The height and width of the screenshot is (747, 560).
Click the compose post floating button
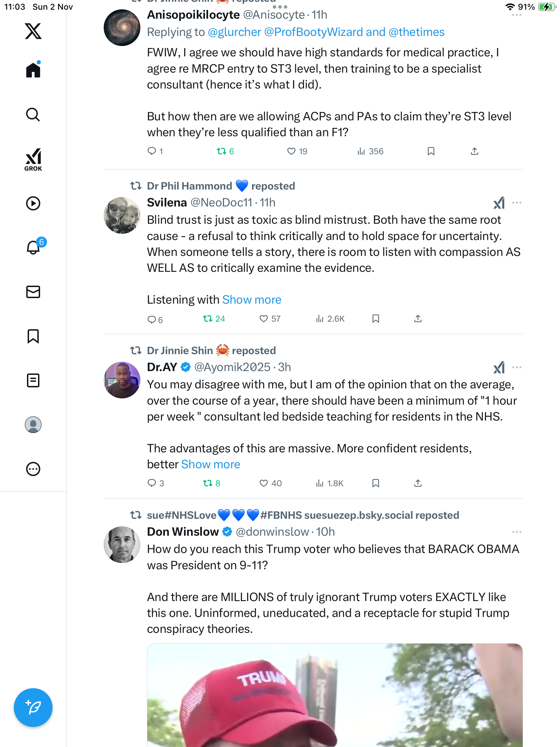tap(33, 708)
